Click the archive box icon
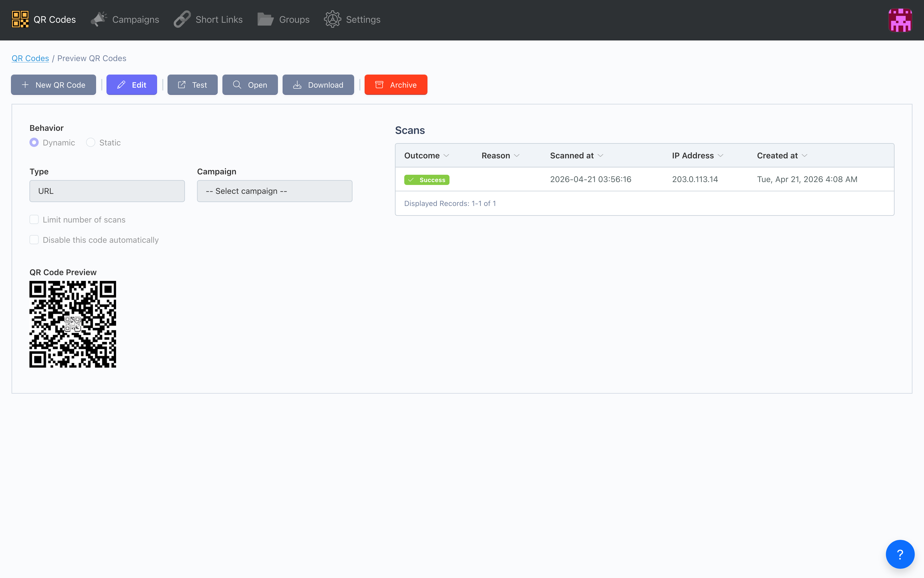Viewport: 924px width, 578px height. [x=379, y=85]
